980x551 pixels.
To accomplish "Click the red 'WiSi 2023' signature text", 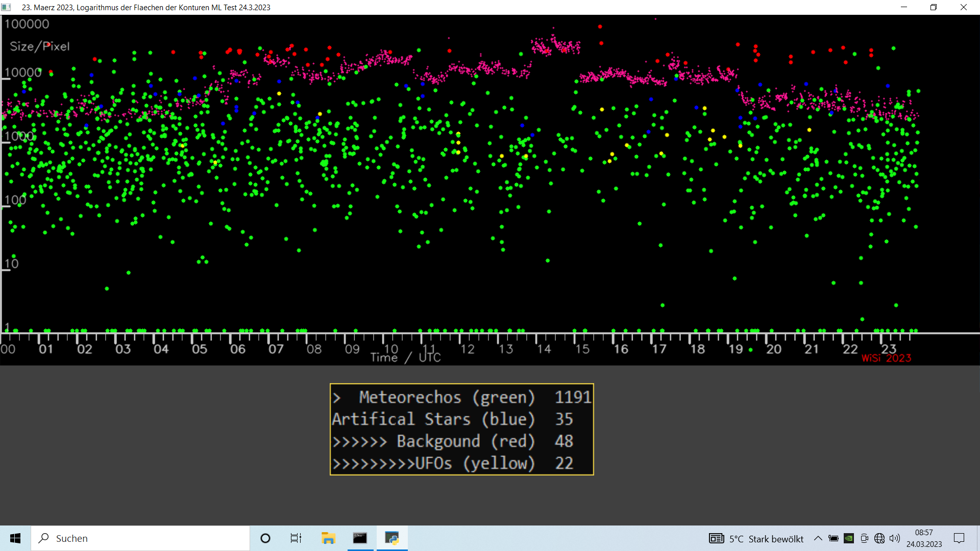I will [887, 358].
